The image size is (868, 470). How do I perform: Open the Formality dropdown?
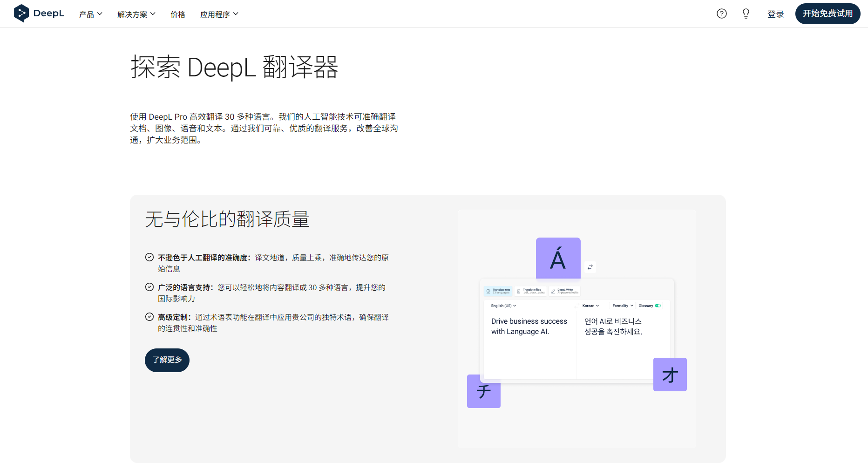[x=622, y=306]
